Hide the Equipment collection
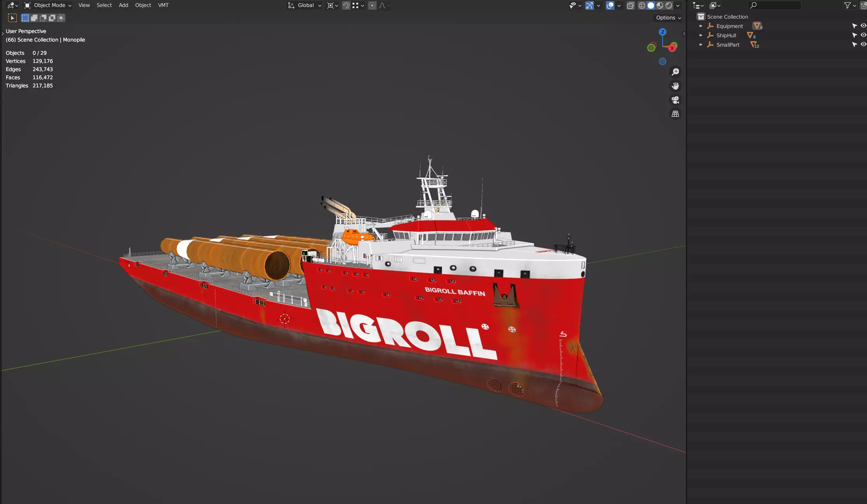867x504 pixels. 863,26
